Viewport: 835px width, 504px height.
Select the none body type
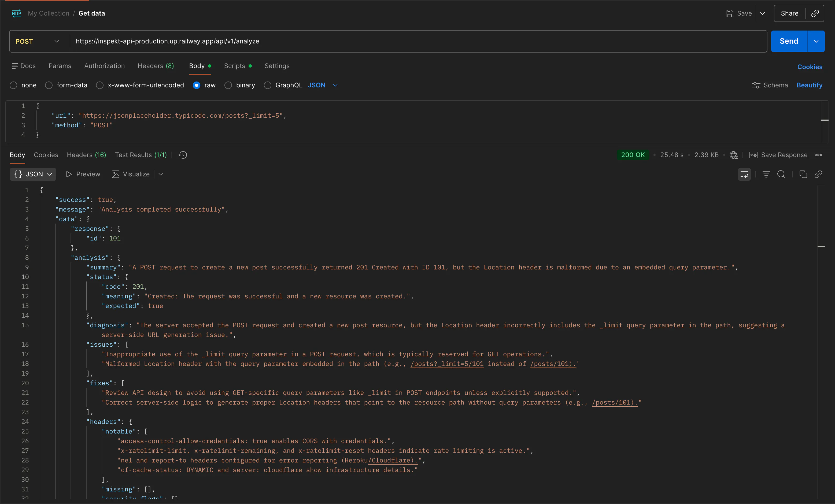(x=14, y=85)
